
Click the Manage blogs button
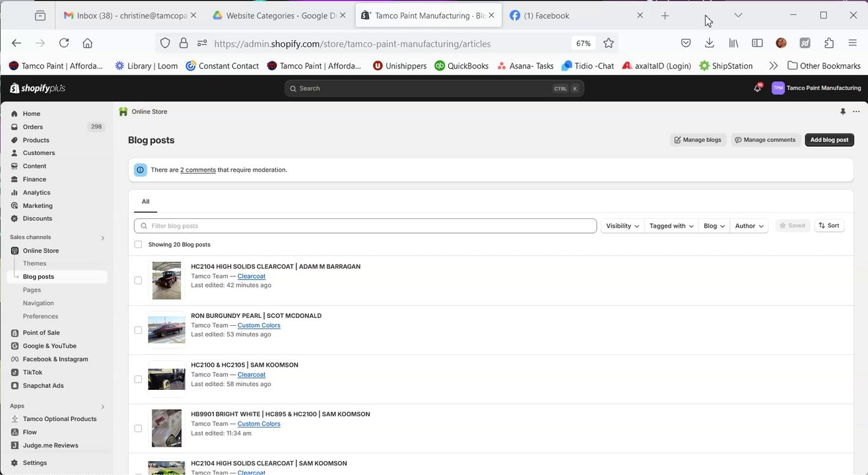pos(698,140)
